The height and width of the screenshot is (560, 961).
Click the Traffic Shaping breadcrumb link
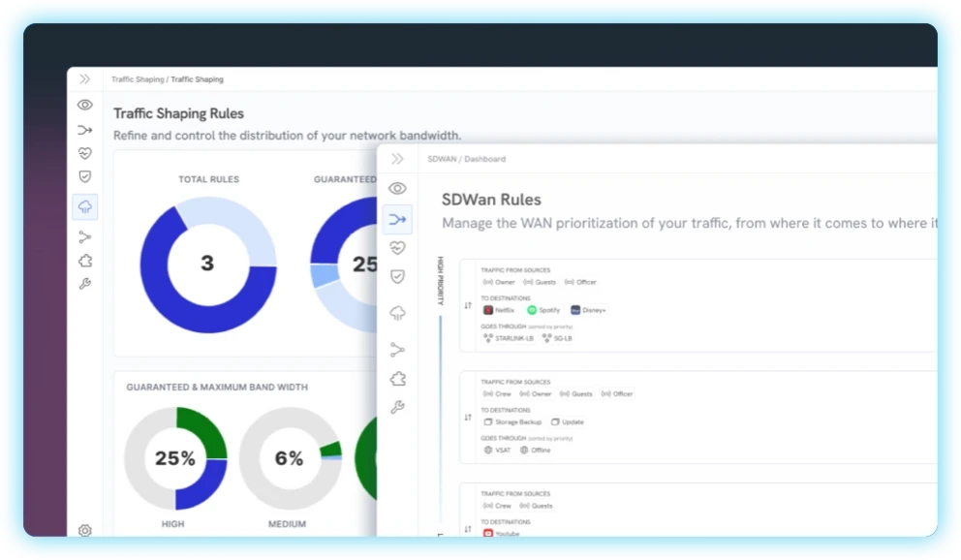pos(138,79)
